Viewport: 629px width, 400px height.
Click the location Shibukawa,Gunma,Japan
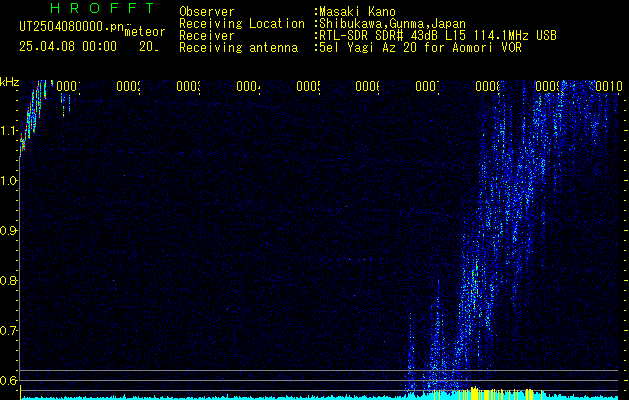(x=392, y=24)
